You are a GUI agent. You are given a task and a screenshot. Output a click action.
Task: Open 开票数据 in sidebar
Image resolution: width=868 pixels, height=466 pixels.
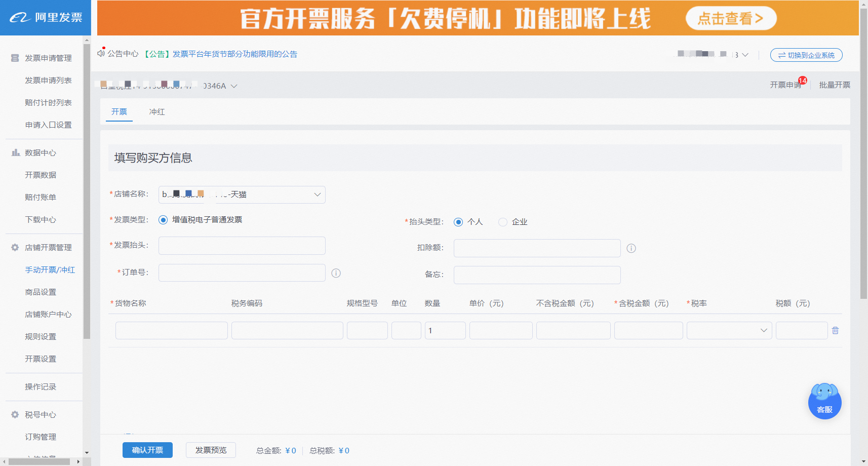41,175
